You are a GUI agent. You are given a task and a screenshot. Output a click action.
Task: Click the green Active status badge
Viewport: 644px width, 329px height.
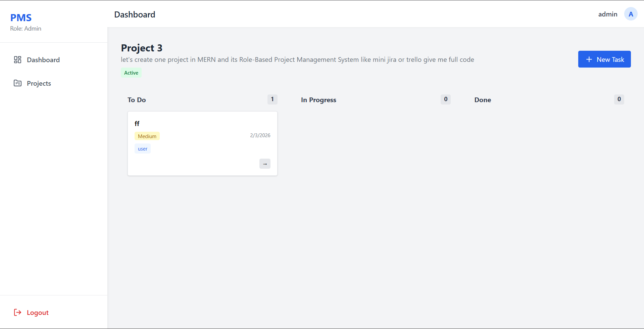(131, 73)
